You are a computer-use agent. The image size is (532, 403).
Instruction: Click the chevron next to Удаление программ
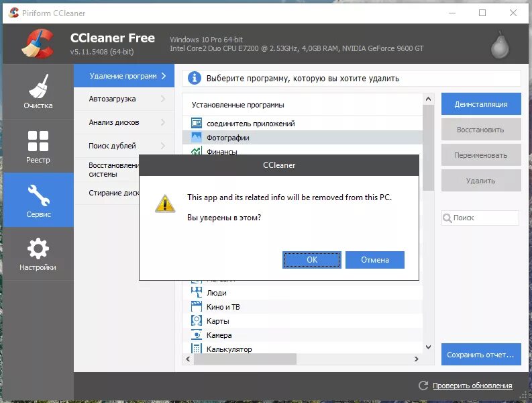pos(164,76)
